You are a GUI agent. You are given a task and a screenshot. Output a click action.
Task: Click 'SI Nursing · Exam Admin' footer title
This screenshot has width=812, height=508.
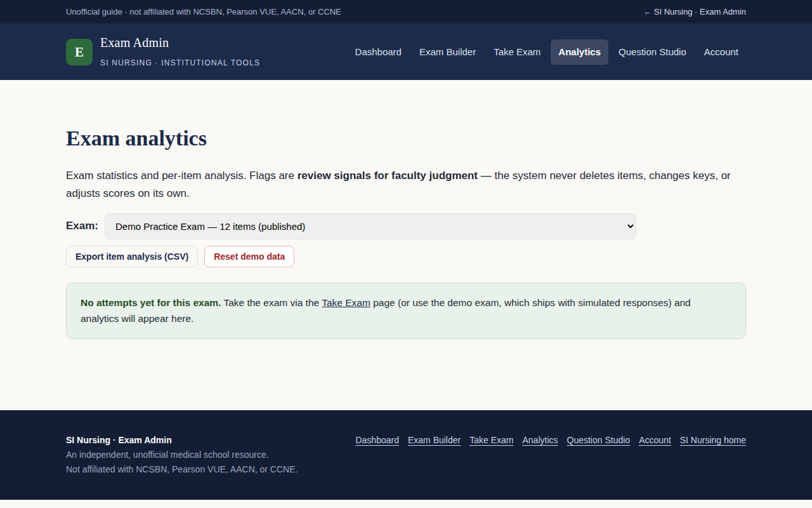tap(119, 440)
